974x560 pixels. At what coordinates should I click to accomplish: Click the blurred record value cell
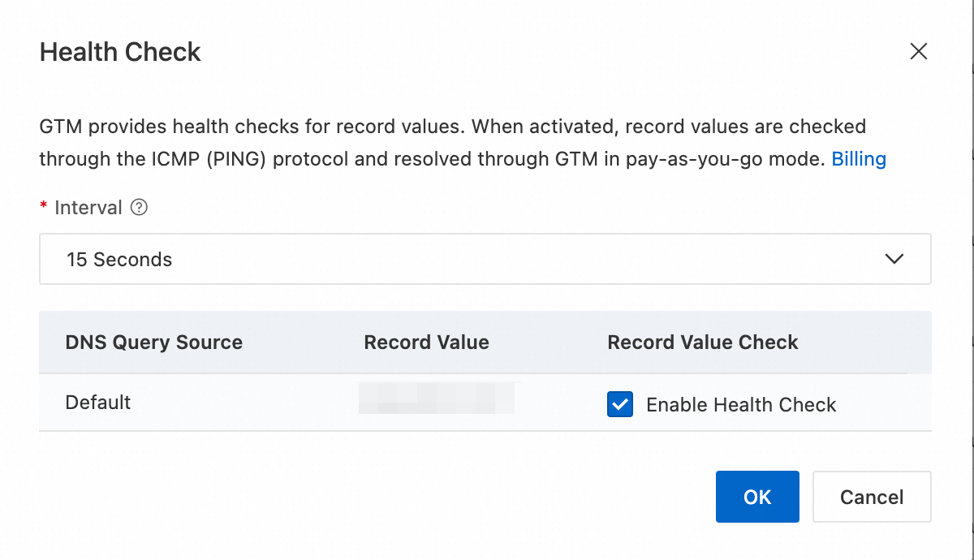437,398
